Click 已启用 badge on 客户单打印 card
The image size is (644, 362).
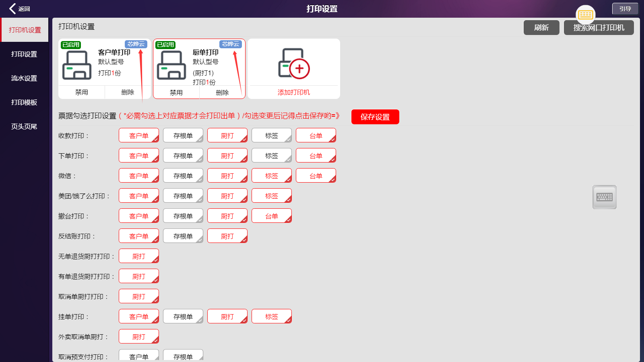(71, 45)
